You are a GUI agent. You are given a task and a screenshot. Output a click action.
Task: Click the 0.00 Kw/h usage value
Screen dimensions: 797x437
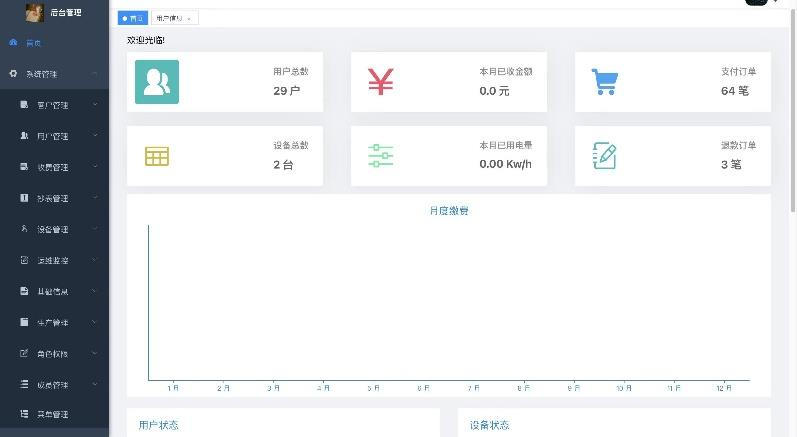[505, 164]
